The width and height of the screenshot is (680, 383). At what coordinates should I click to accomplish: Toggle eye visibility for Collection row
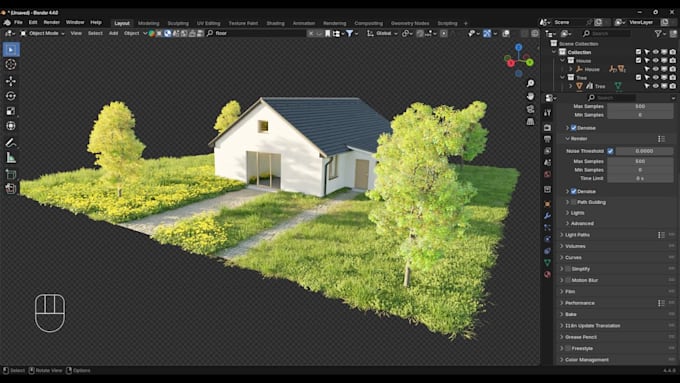click(x=656, y=52)
